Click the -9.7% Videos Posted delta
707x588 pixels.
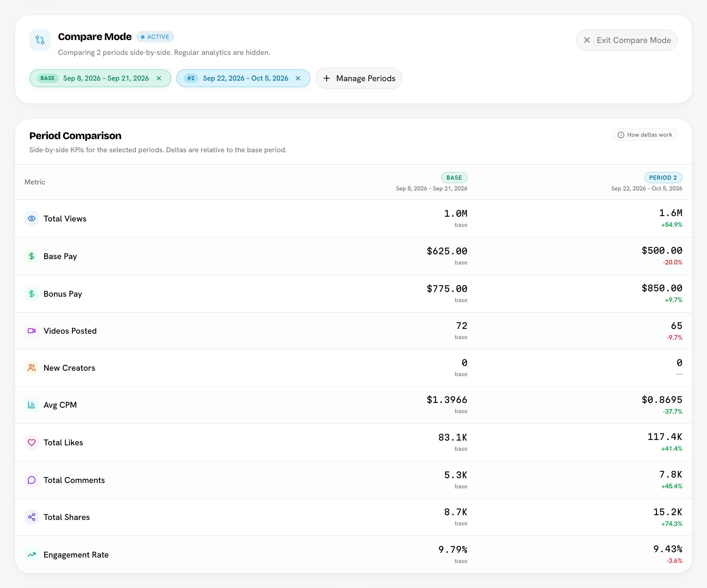(674, 338)
